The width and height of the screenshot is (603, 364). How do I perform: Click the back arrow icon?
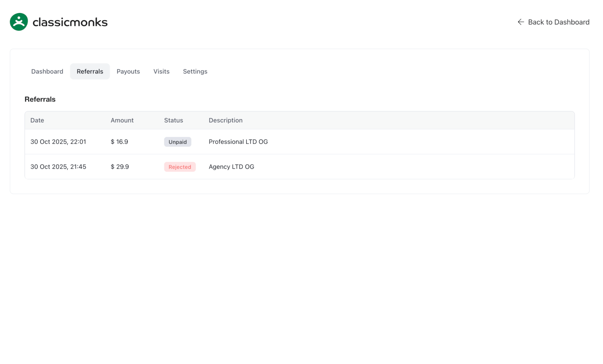(521, 22)
